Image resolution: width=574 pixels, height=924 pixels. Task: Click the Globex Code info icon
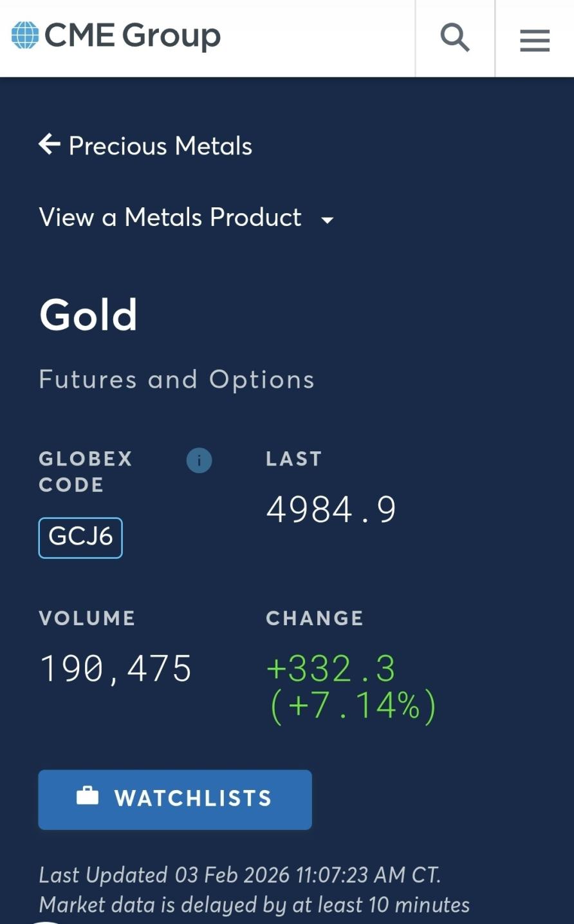click(199, 460)
